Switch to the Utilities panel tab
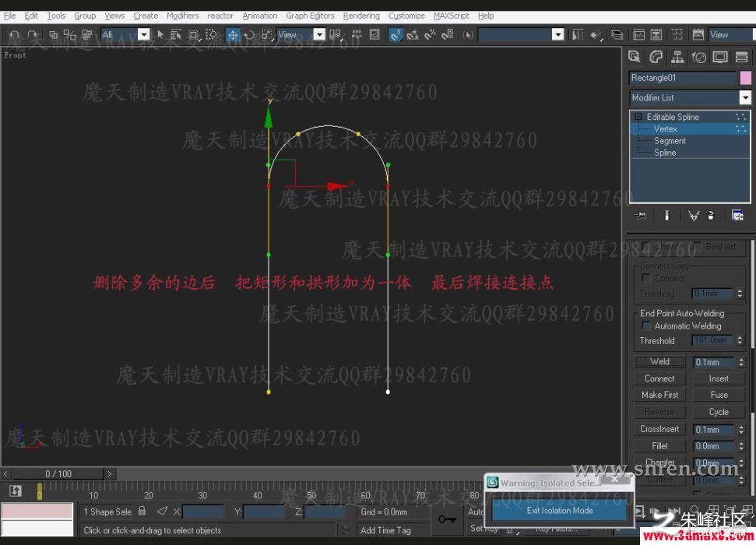 pyautogui.click(x=741, y=58)
